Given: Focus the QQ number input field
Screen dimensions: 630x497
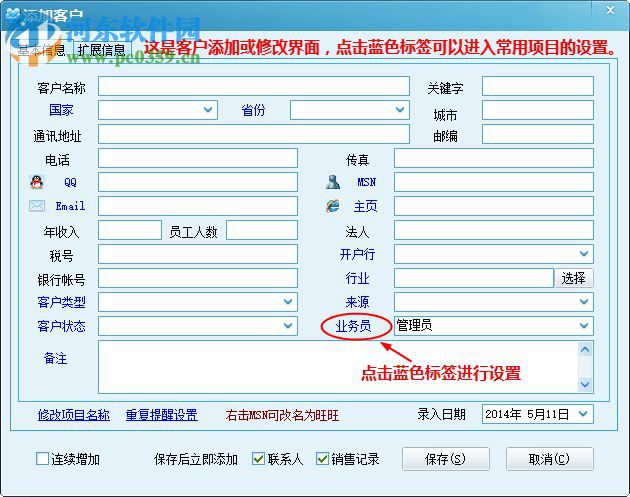Looking at the screenshot, I should (x=198, y=182).
